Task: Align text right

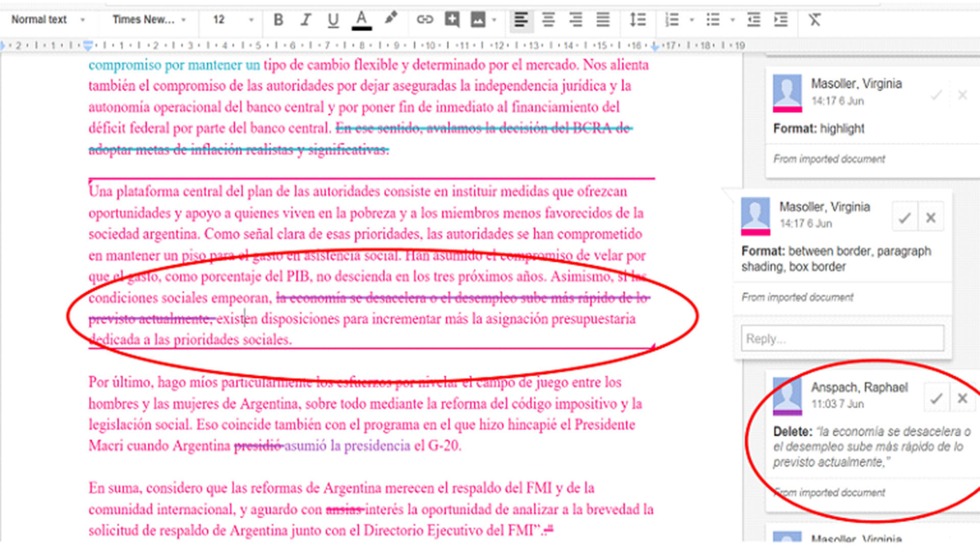Action: [x=576, y=20]
